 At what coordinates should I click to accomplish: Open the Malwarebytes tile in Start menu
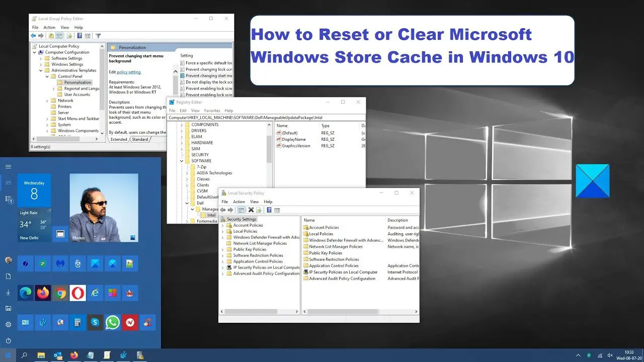tap(60, 263)
